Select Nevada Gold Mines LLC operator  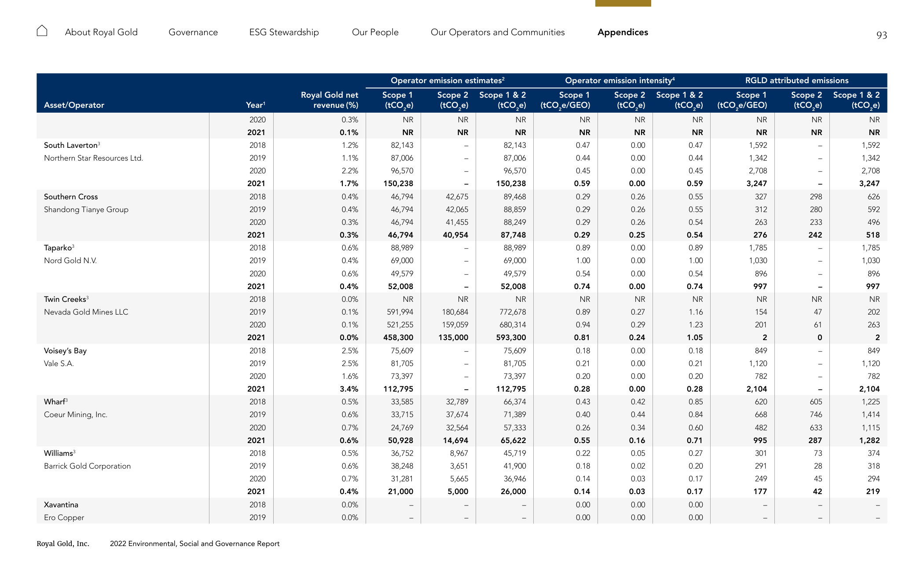[x=86, y=312]
